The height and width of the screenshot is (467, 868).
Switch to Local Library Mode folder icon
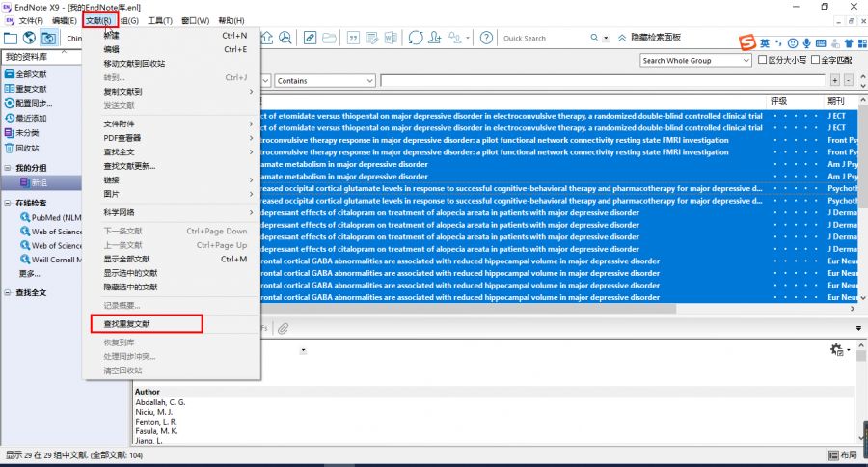coord(11,39)
